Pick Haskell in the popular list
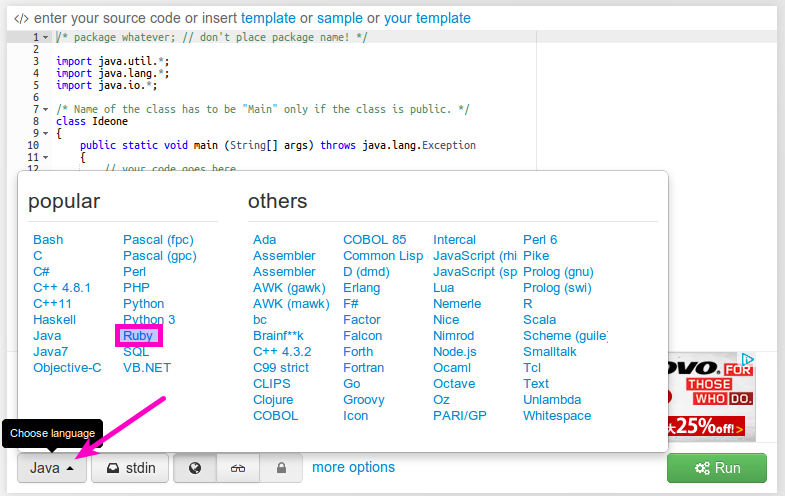This screenshot has width=785, height=496. point(54,320)
